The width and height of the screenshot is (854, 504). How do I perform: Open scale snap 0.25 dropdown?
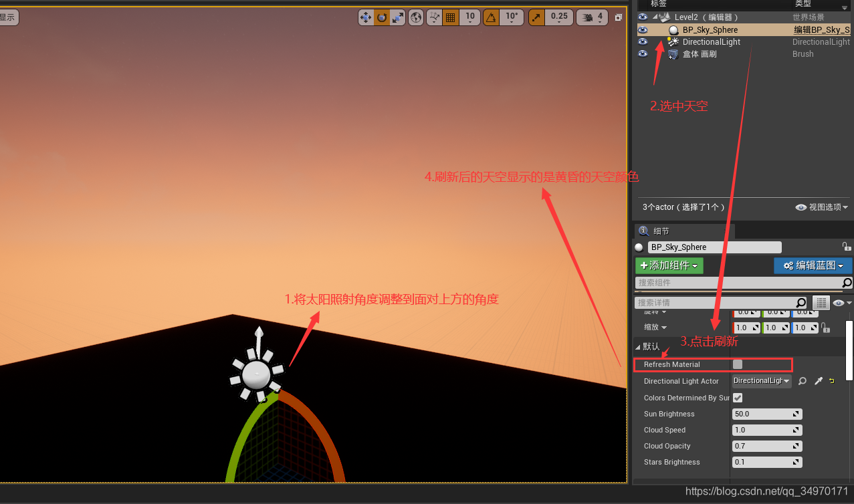(x=559, y=17)
